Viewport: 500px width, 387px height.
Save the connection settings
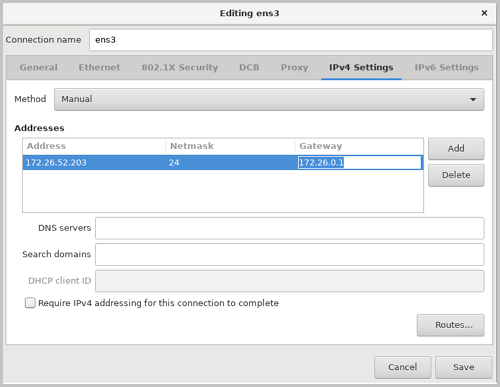463,367
